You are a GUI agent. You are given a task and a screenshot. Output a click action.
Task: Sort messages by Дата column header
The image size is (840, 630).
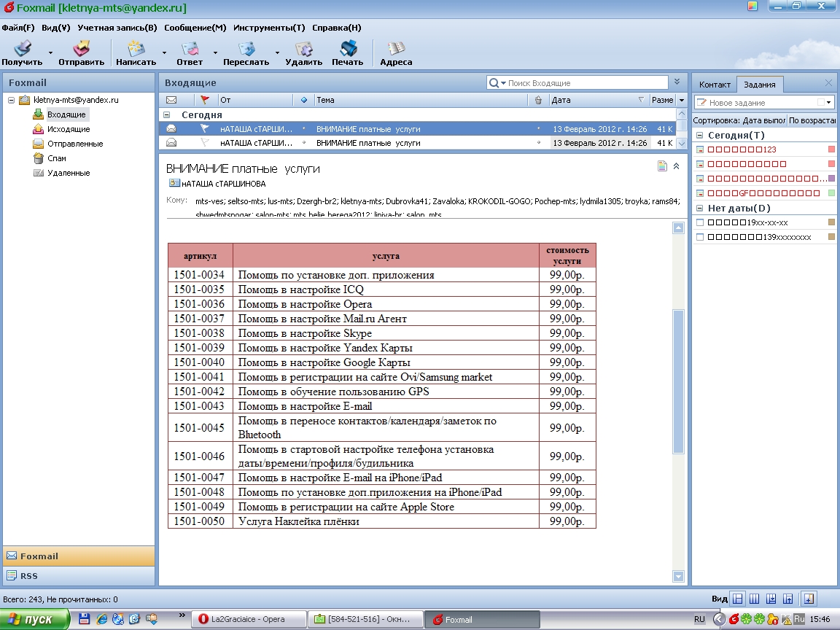pos(597,100)
